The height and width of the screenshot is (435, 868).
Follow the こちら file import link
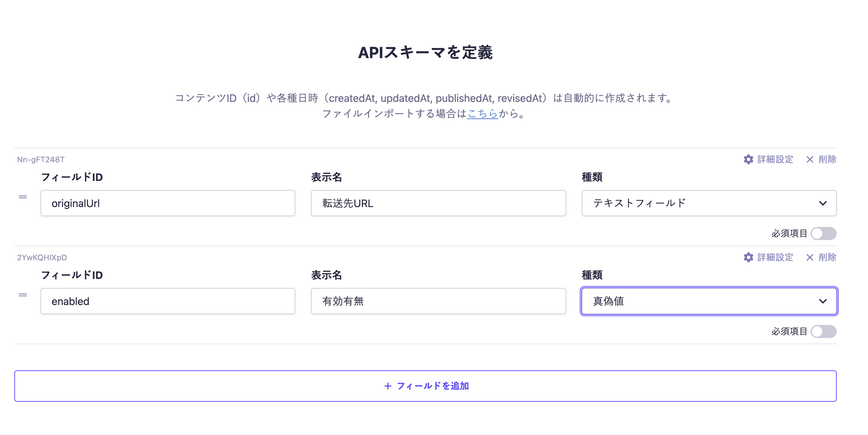[x=482, y=115]
